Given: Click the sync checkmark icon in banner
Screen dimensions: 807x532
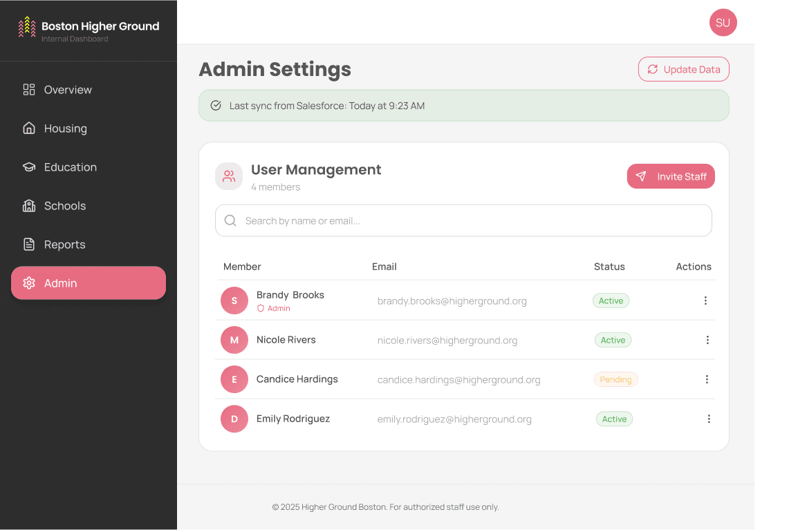Looking at the screenshot, I should click(x=216, y=106).
